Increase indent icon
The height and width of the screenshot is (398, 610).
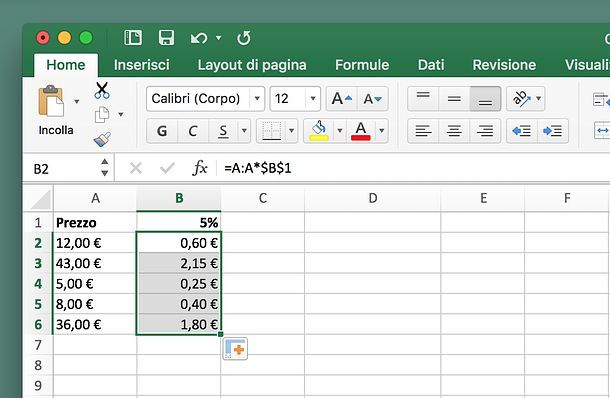553,131
